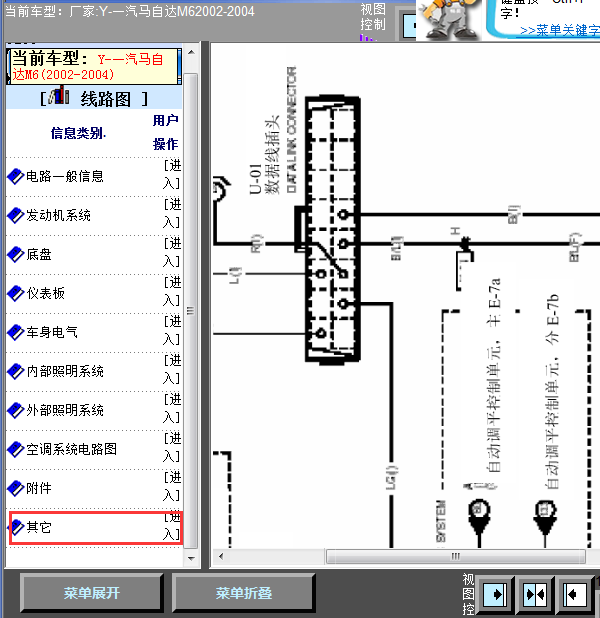Enter 其它 category via 进入
This screenshot has width=600, height=618.
172,526
